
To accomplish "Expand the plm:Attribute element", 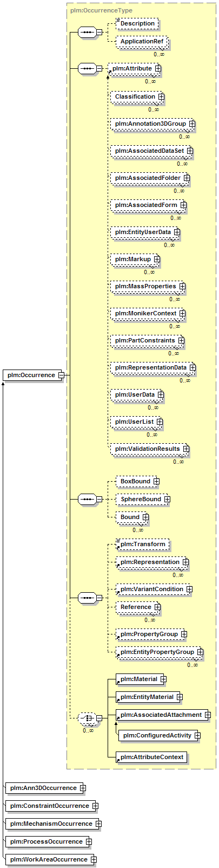I will click(158, 69).
